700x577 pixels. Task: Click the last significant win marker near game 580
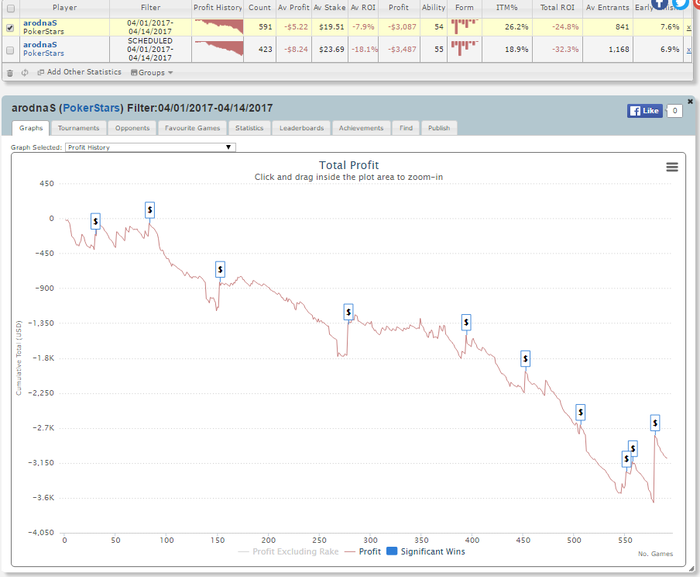[x=655, y=423]
